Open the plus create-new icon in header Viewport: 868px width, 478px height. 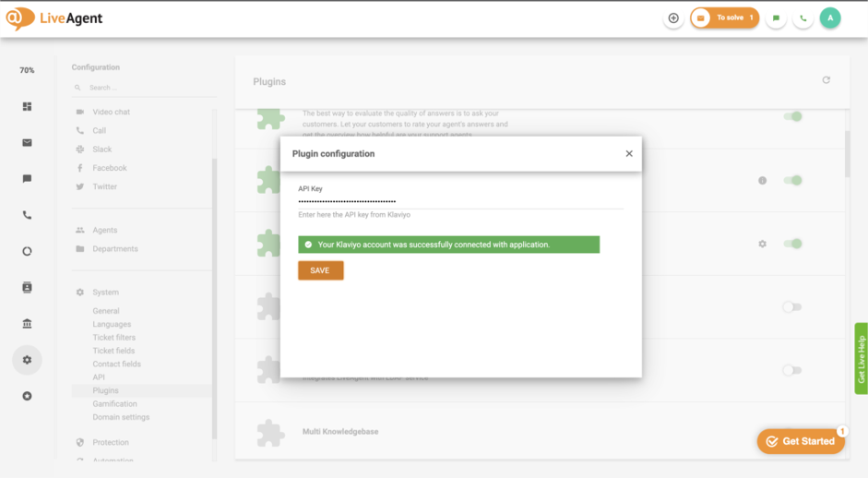point(673,18)
